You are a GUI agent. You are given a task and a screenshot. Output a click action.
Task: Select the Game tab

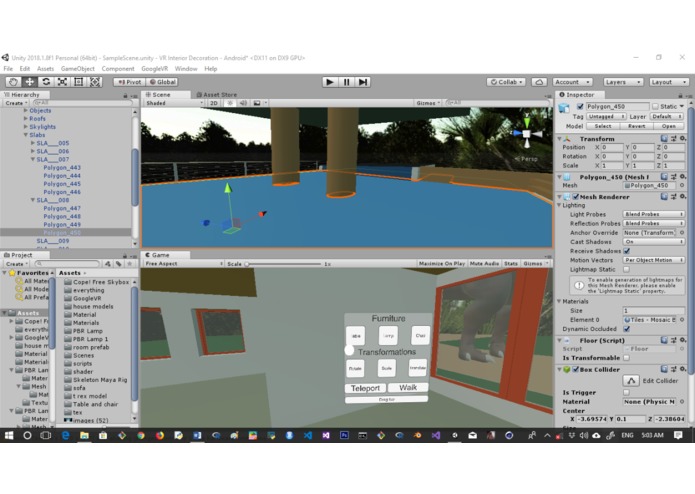pyautogui.click(x=158, y=255)
